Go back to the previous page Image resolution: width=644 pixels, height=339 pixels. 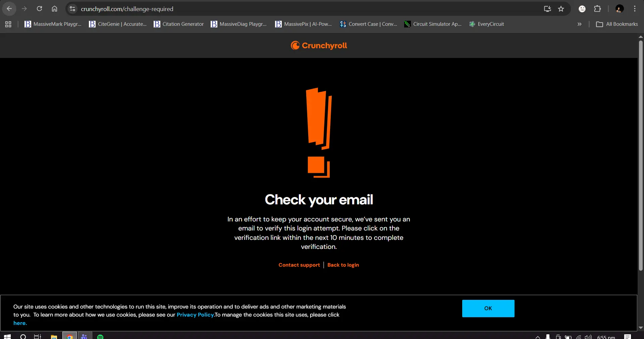[9, 9]
